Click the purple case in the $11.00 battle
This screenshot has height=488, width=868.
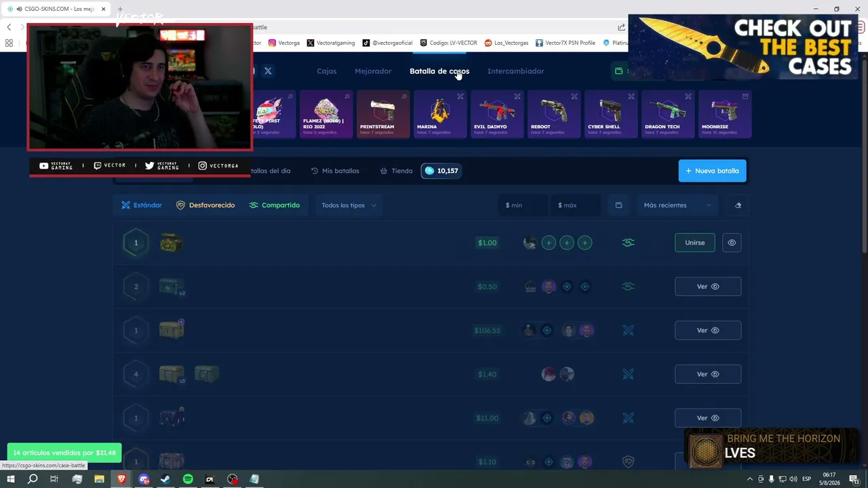coord(172,418)
